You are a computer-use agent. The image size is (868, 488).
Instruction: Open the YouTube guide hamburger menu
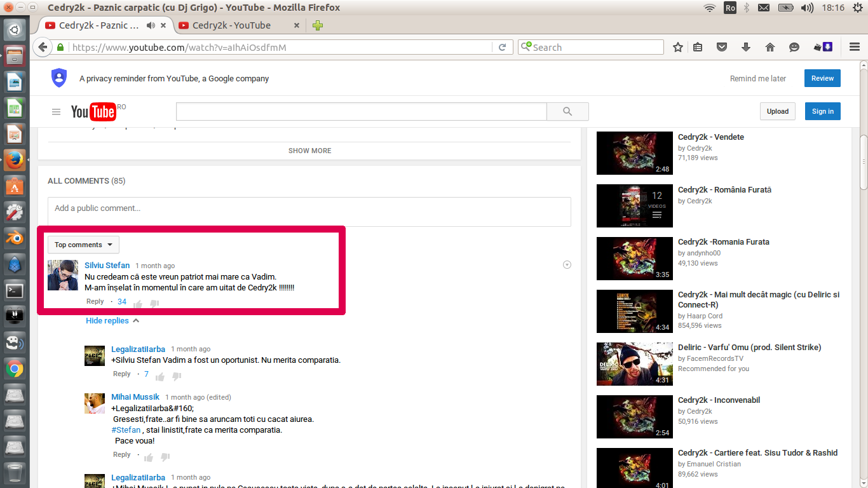[57, 112]
